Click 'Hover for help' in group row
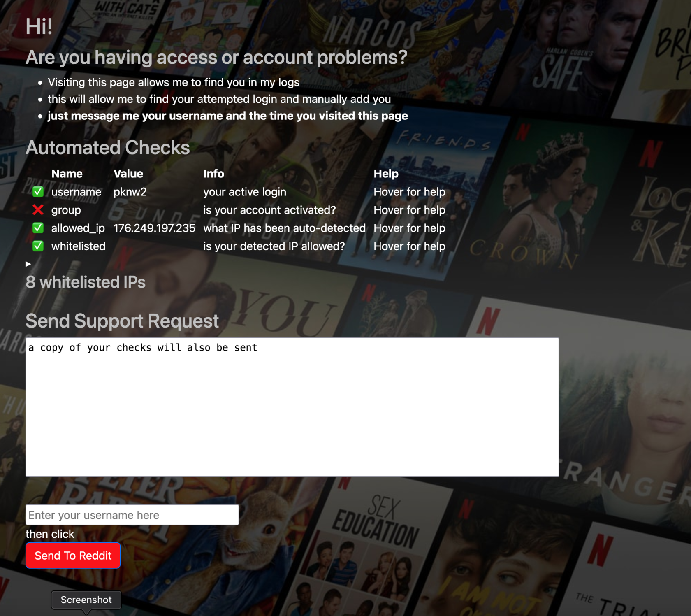Screen dimensions: 691x616 [409, 210]
